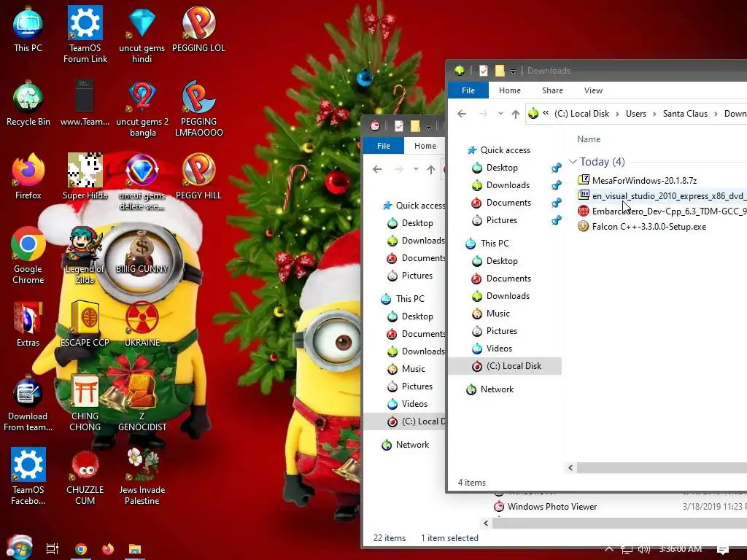
Task: Select the Extras desktop icon
Action: 28,324
